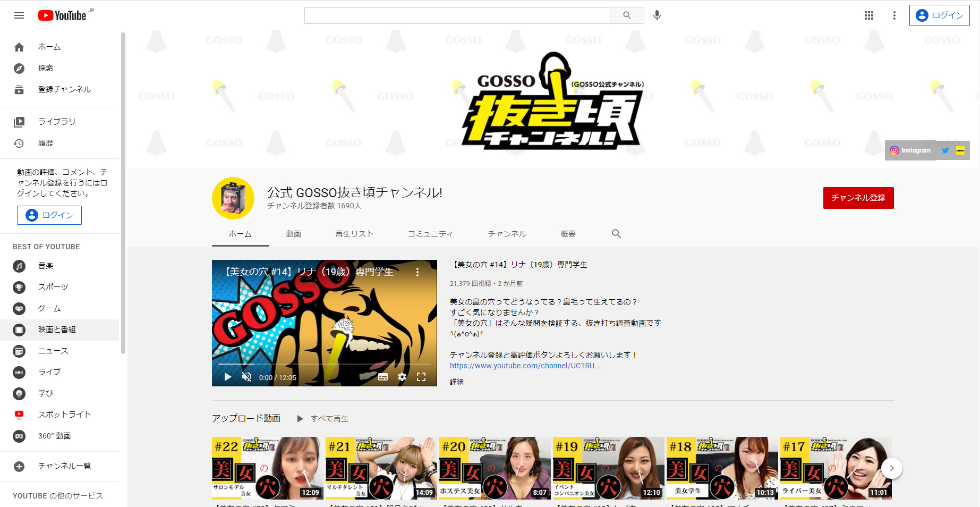Viewport: 980px width, 507px height.
Task: Open the video player's three-dot menu
Action: point(417,272)
